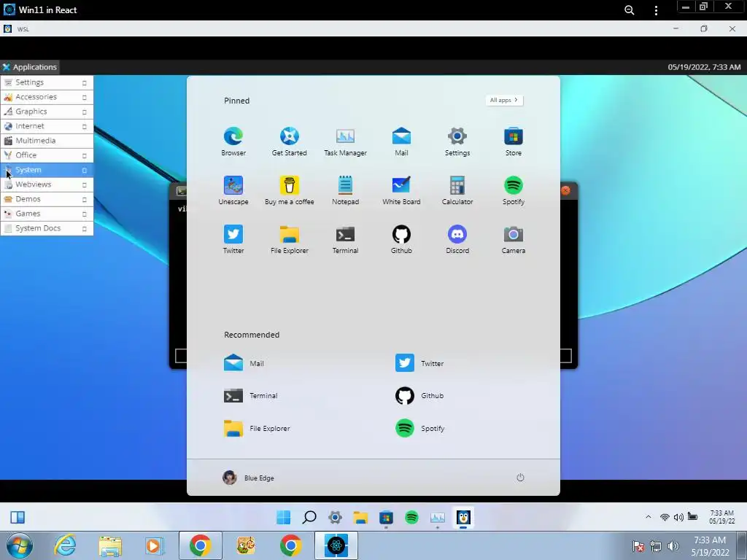Launch the Unescape pinned app
The width and height of the screenshot is (747, 560).
233,190
